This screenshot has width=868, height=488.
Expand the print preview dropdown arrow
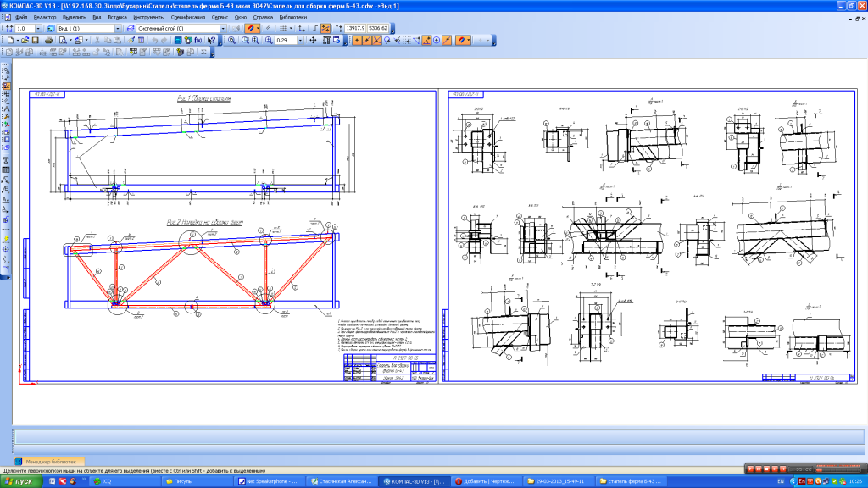pyautogui.click(x=70, y=41)
